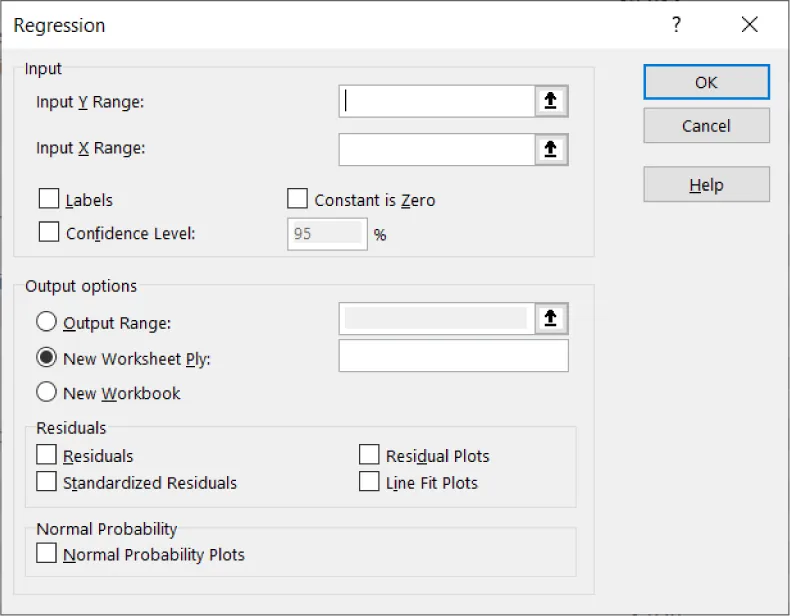Enable Line Fit Plots checkbox
Screen dimensions: 790x616
pyautogui.click(x=369, y=481)
